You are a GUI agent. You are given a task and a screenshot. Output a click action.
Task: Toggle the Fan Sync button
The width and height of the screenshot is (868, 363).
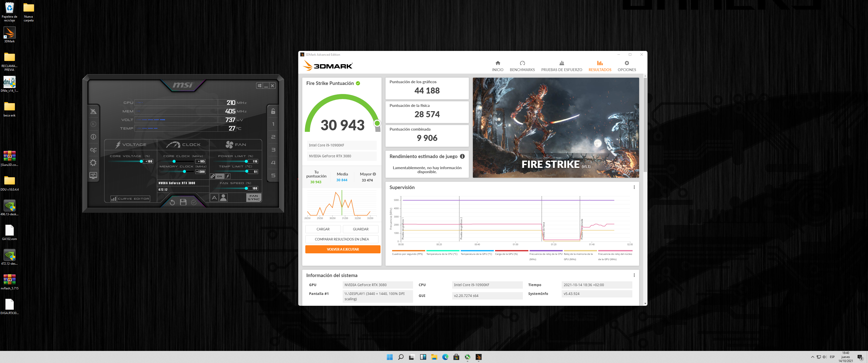[x=254, y=198]
